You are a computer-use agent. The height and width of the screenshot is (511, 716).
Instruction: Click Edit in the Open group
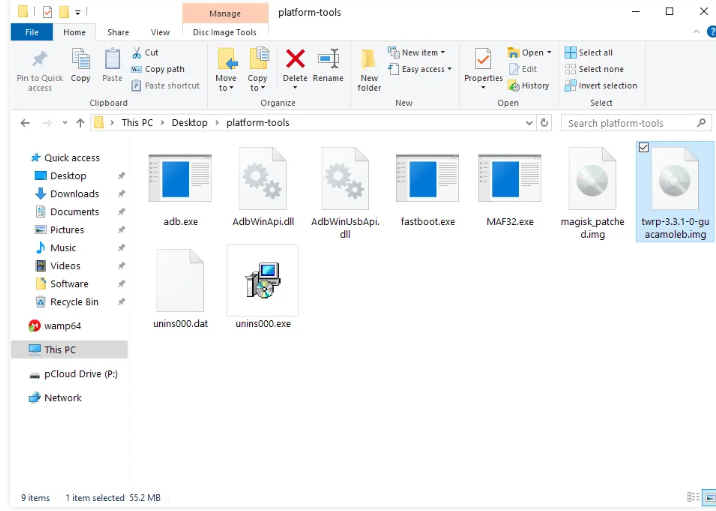pyautogui.click(x=523, y=69)
